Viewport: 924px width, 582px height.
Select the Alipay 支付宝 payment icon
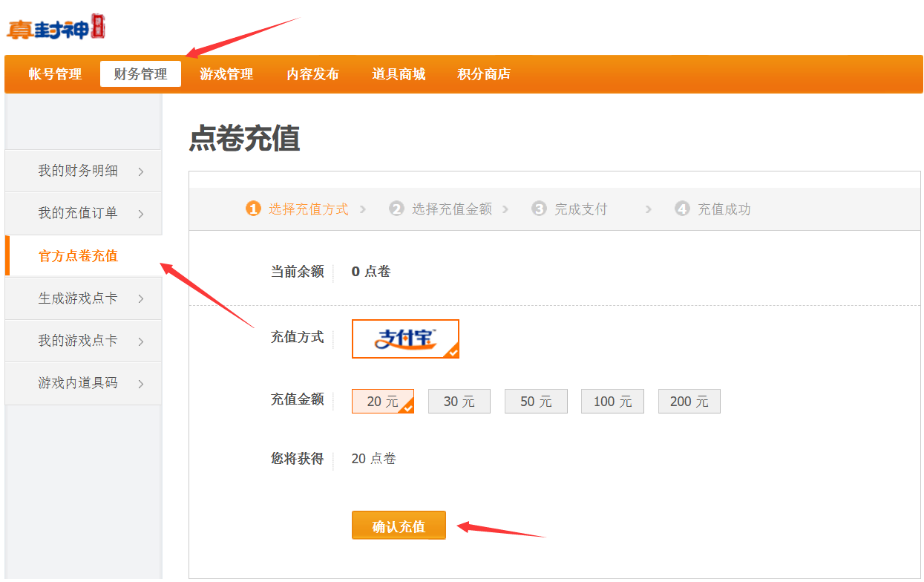coord(405,339)
